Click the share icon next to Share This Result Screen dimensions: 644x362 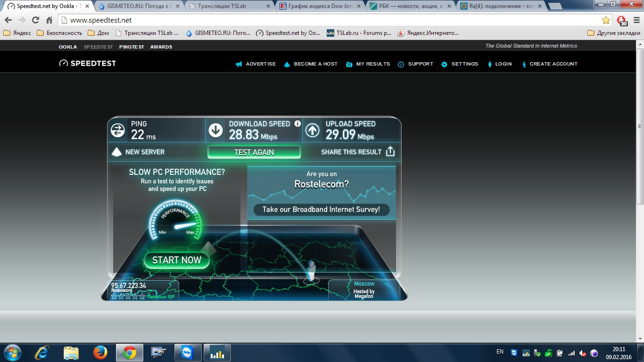coord(390,152)
